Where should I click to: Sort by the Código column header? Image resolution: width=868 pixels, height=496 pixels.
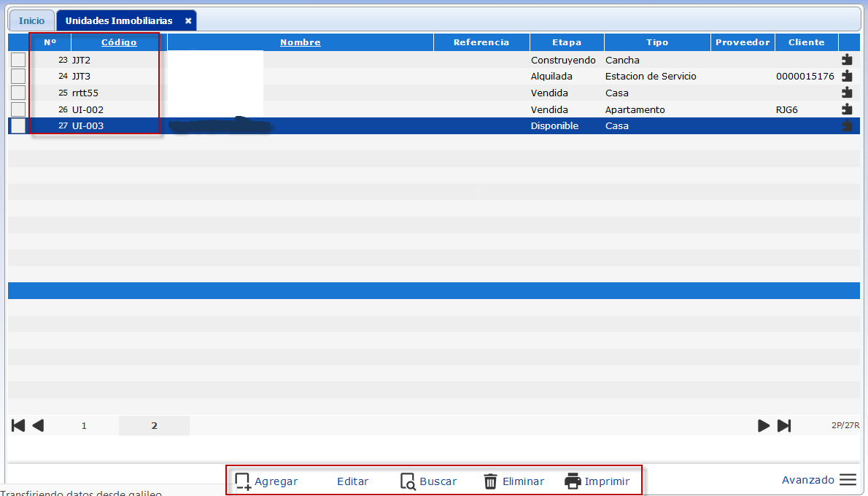pos(119,42)
